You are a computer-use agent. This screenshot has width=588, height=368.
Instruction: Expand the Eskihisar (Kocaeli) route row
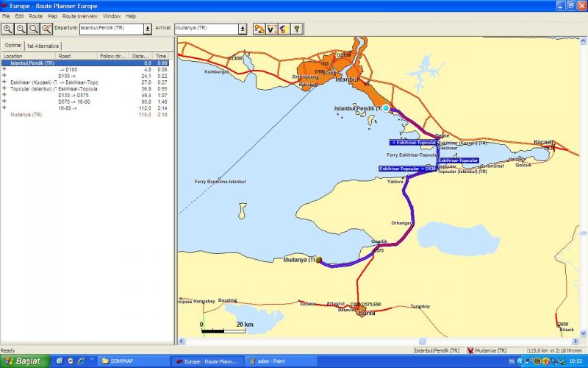4,82
